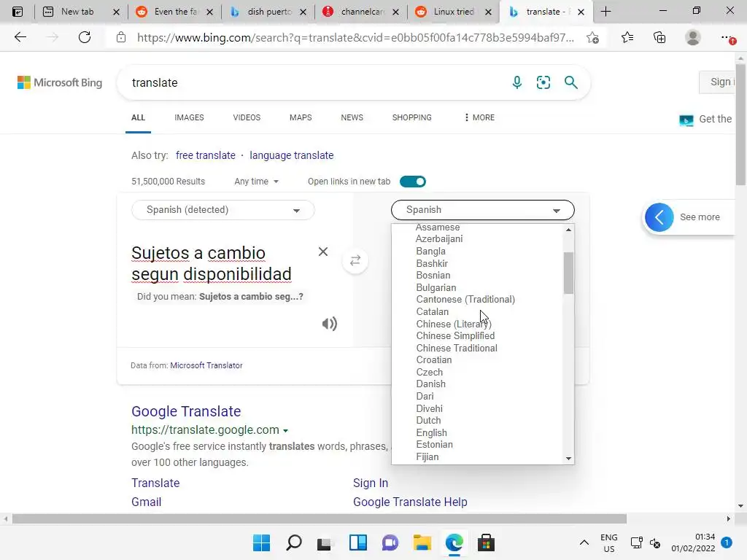Pick Catalan in the language list

[x=433, y=311]
